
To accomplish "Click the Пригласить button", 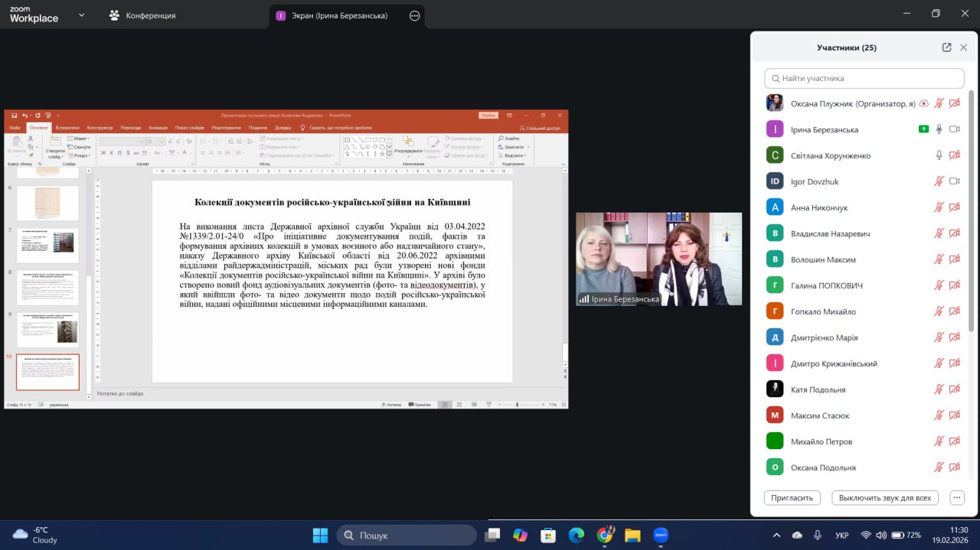I will click(x=792, y=497).
